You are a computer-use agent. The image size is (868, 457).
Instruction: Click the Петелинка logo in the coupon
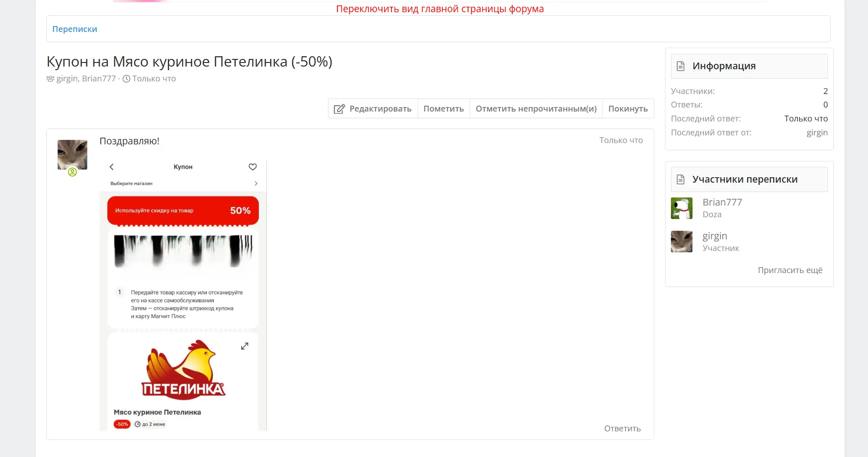(x=183, y=370)
